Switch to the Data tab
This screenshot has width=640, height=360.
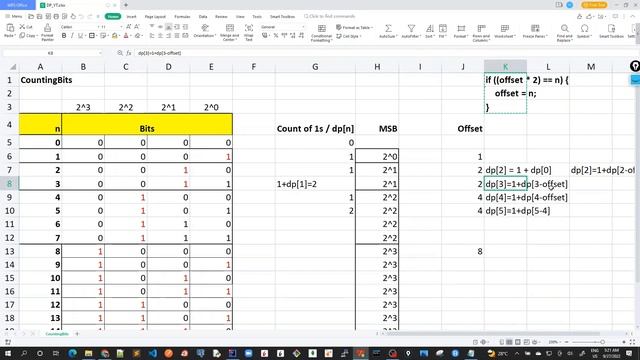tap(203, 17)
